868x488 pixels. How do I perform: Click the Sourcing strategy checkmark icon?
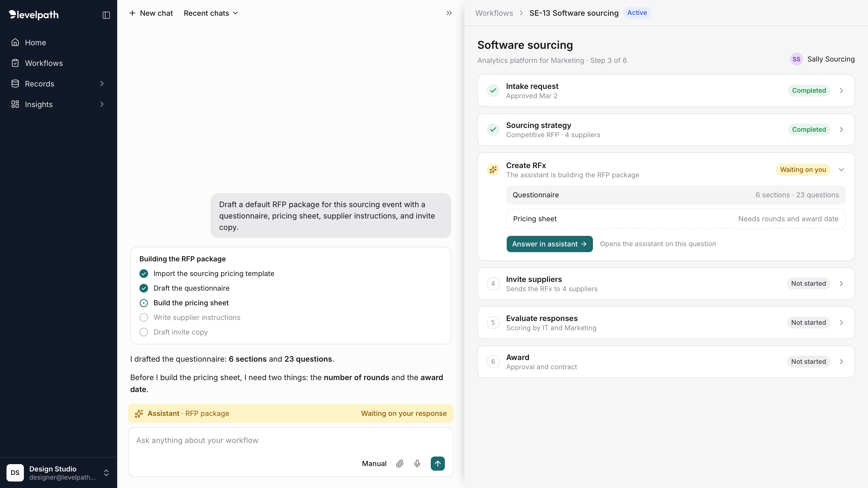click(493, 129)
